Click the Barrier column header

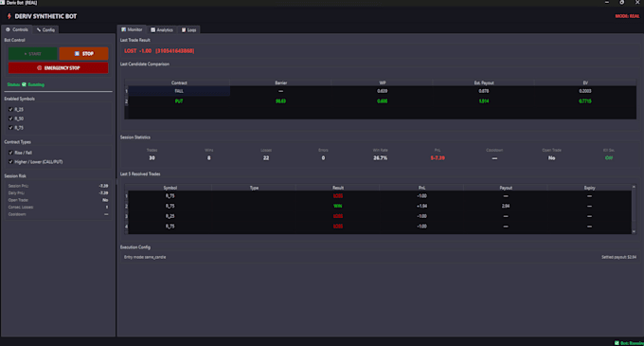(x=280, y=82)
